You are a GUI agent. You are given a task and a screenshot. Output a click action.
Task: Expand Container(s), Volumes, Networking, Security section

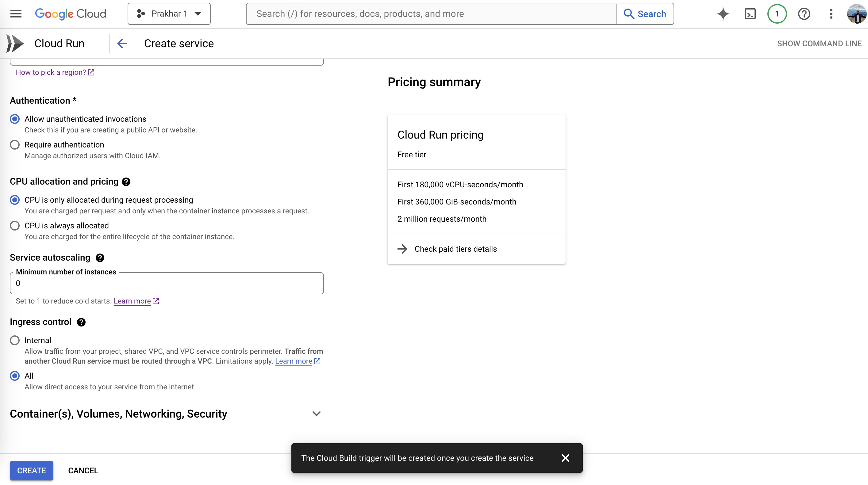click(316, 414)
